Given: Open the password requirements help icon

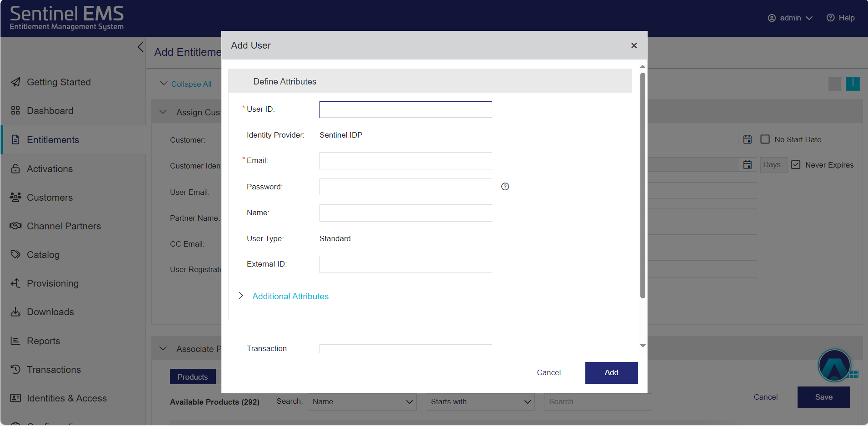Looking at the screenshot, I should point(504,186).
